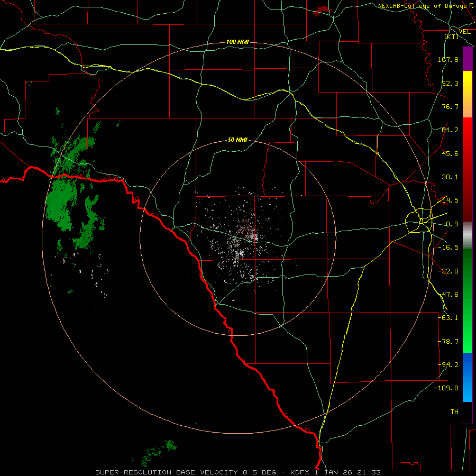The height and width of the screenshot is (476, 476).
Task: Click the product title caption at bottom
Action: point(237,472)
